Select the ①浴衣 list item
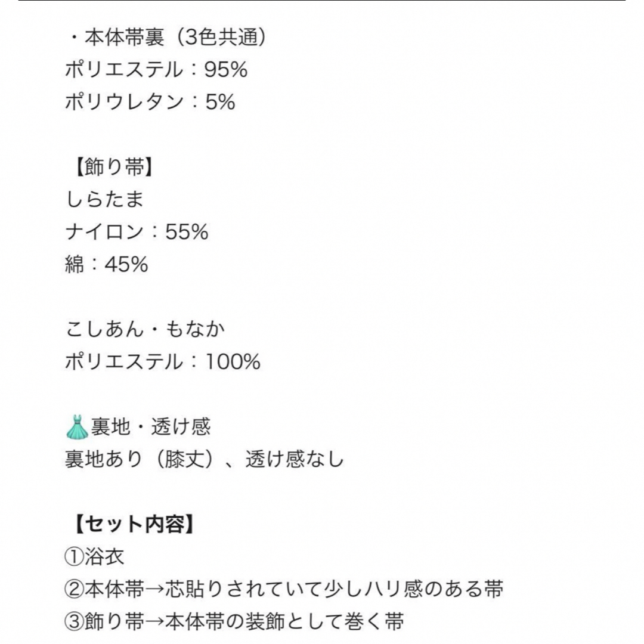 (x=94, y=557)
